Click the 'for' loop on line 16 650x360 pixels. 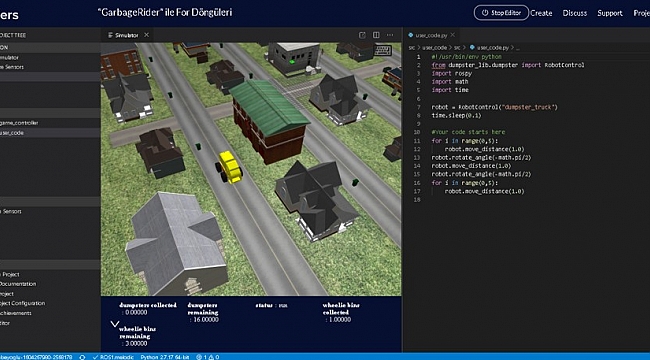[464, 183]
